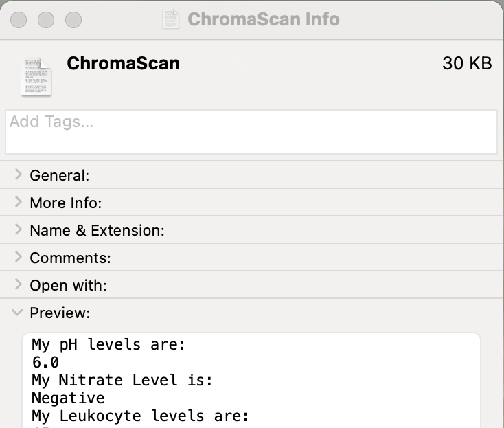Image resolution: width=504 pixels, height=428 pixels.
Task: Close the ChromaScan Info window
Action: tap(19, 19)
